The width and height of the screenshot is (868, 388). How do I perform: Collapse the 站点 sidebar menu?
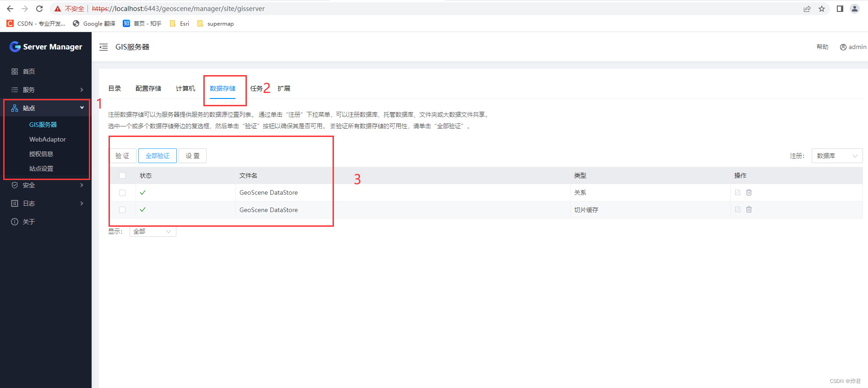point(46,108)
